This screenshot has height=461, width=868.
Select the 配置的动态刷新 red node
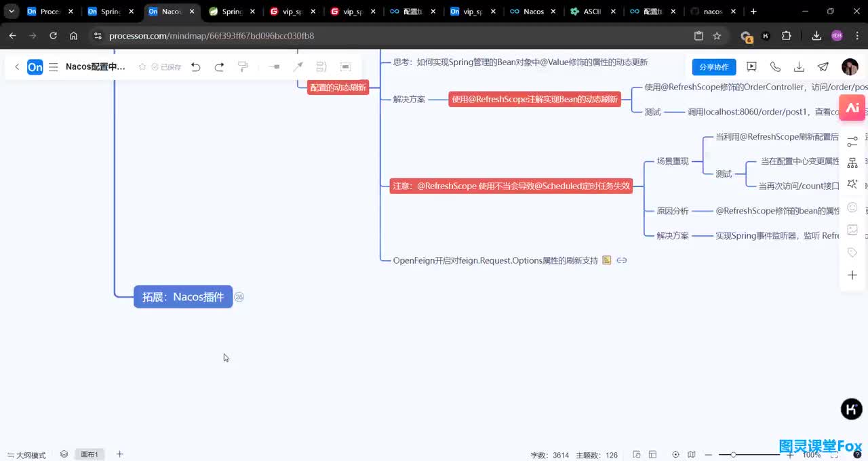coord(338,87)
